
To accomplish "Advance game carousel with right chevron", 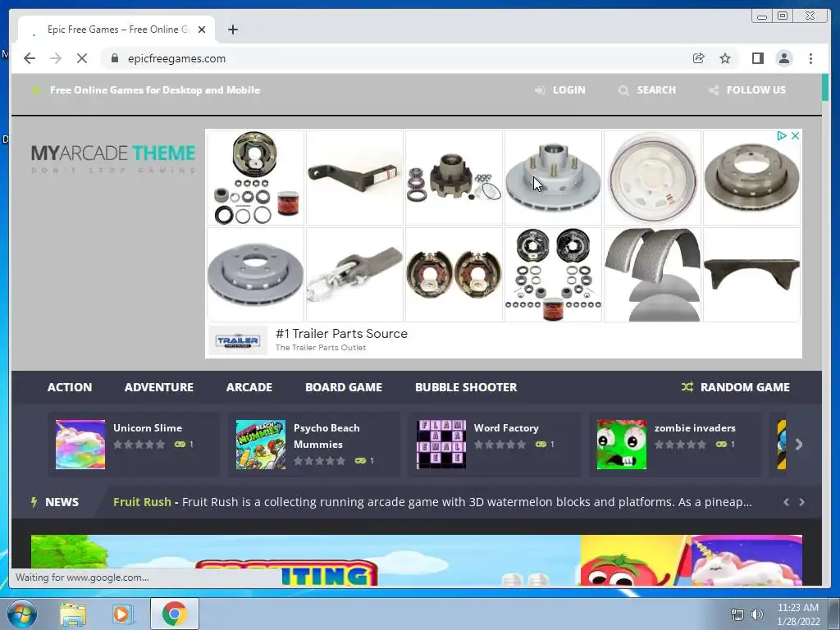I will pos(799,445).
